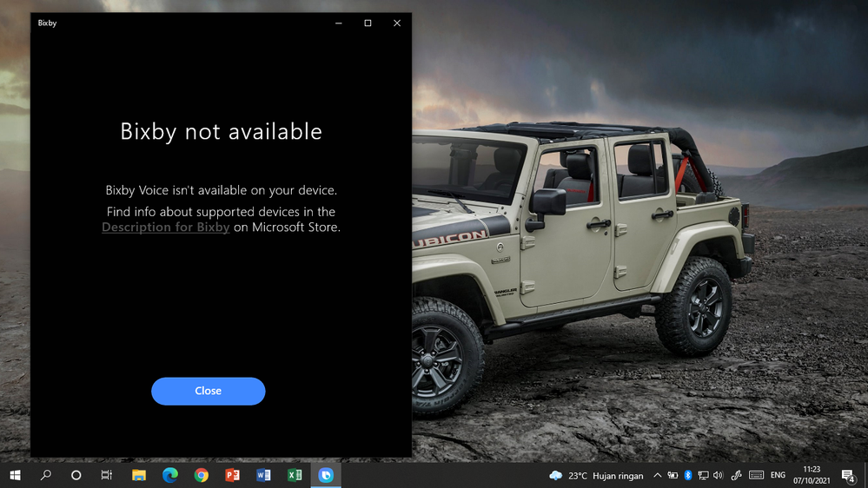Open weather widget showing 23°C Hujan ringan
Viewport: 868px width, 488px height.
tap(596, 476)
